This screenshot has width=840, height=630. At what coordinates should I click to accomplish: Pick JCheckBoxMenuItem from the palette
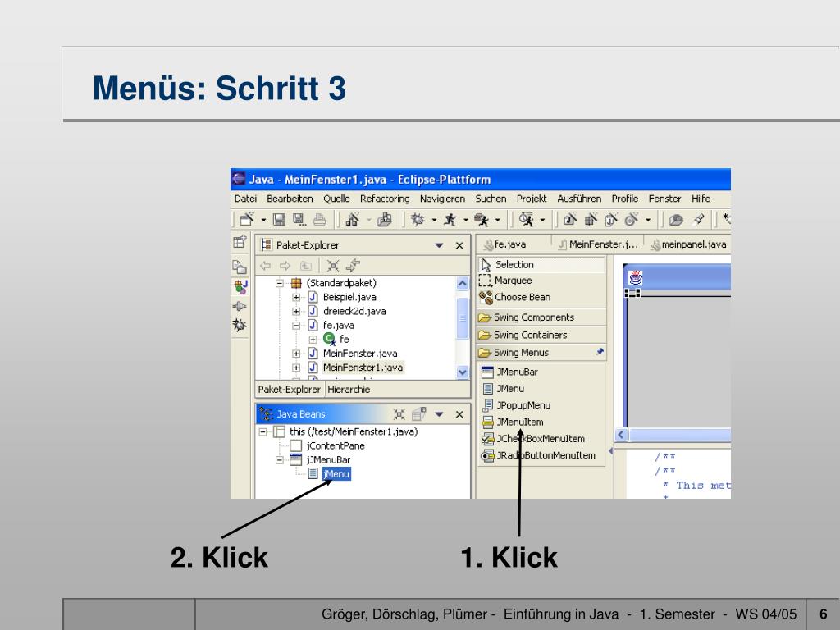pos(541,439)
